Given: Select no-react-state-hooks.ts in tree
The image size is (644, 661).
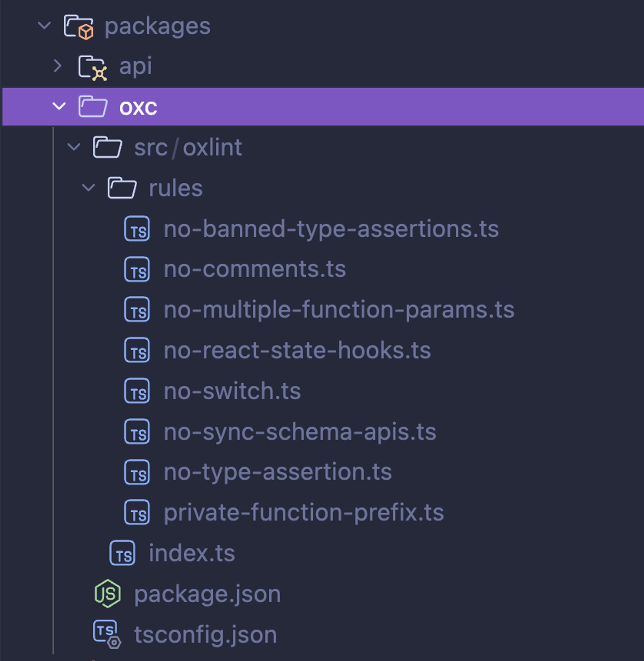Looking at the screenshot, I should pyautogui.click(x=297, y=351).
